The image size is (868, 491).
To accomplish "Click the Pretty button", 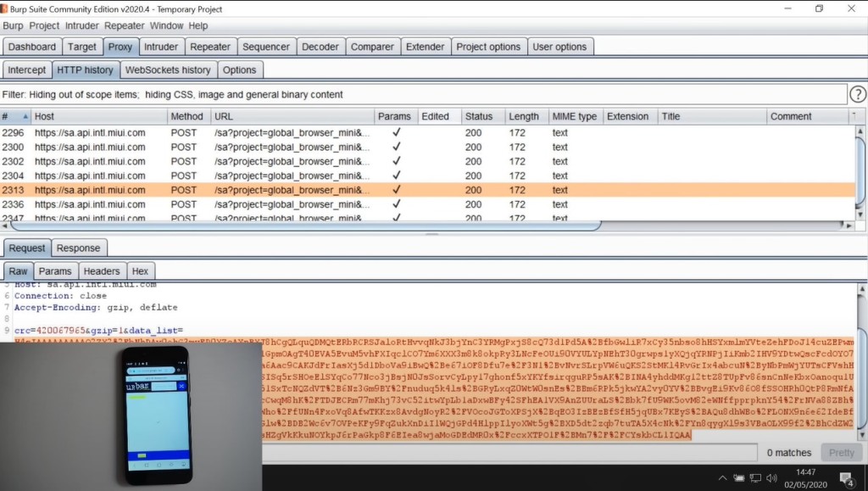I will tap(842, 453).
